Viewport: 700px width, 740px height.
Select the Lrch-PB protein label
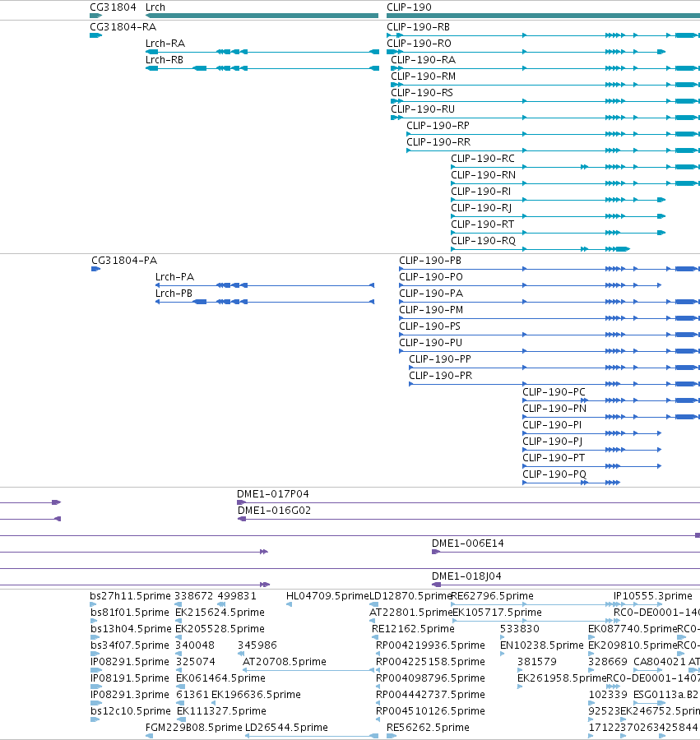(174, 294)
